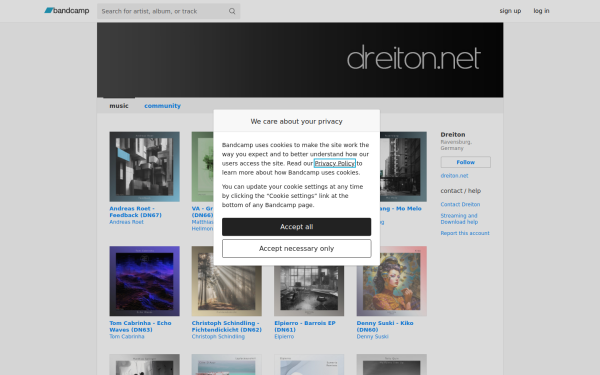Open Andreas Roet Feedback album cover

[x=144, y=166]
